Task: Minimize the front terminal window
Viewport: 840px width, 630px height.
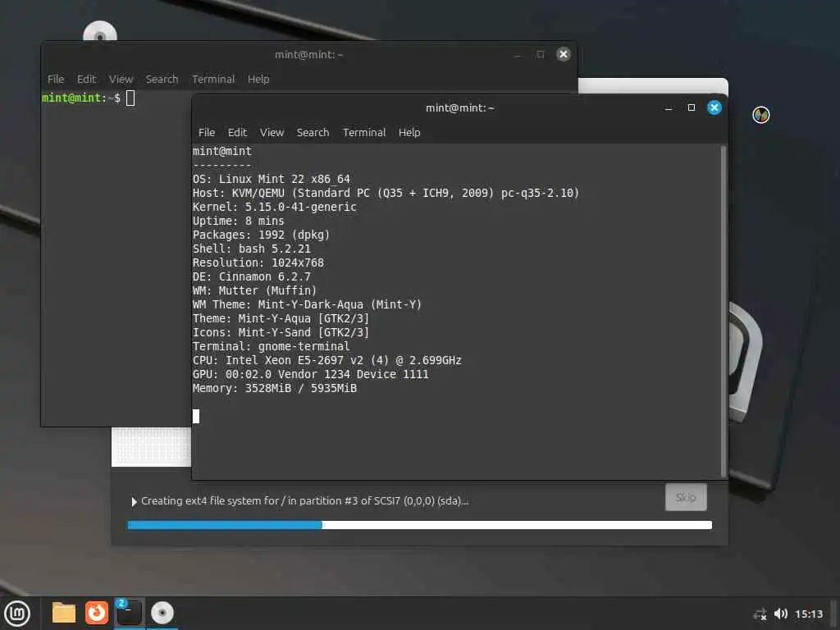Action: [x=668, y=108]
